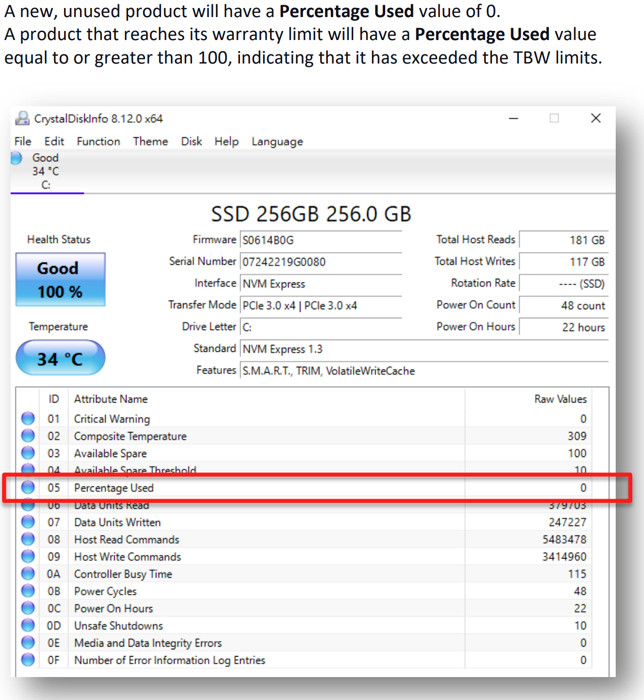Image resolution: width=644 pixels, height=700 pixels.
Task: Click the Standard field NVM Express 1.3
Action: pyautogui.click(x=424, y=349)
